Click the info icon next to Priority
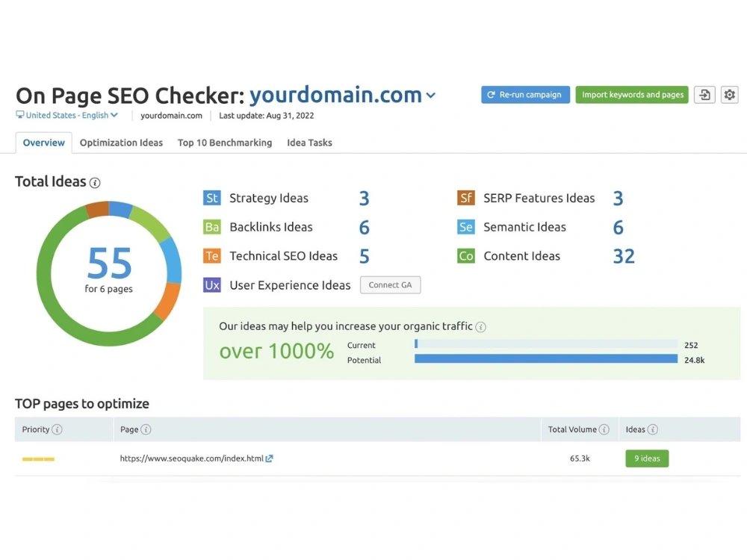Screen dimensions: 747x560 coord(57,429)
